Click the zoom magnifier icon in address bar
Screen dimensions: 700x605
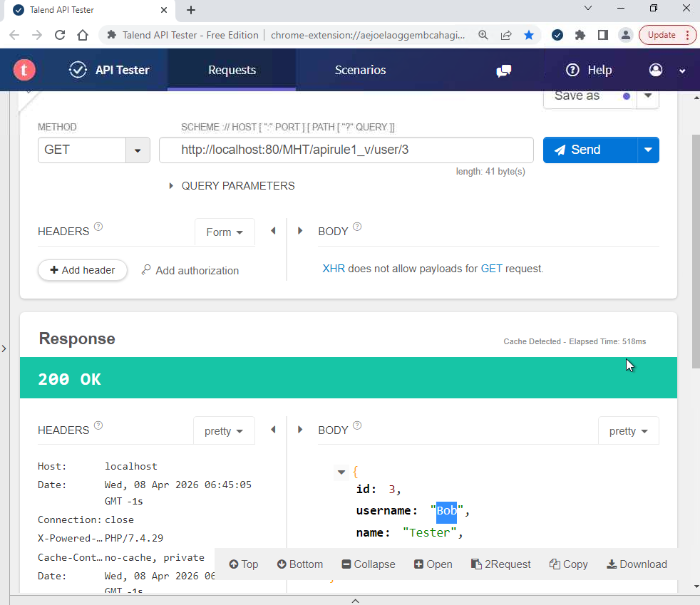(483, 35)
